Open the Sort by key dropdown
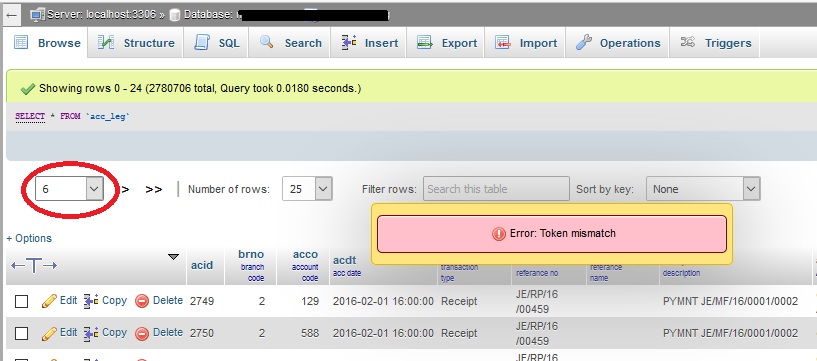This screenshot has width=817, height=361. tap(703, 189)
